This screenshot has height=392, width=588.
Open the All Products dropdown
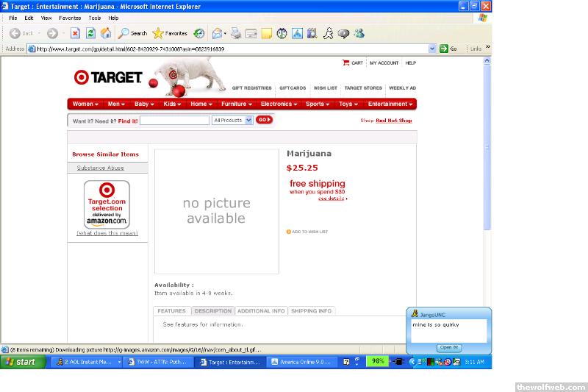232,120
